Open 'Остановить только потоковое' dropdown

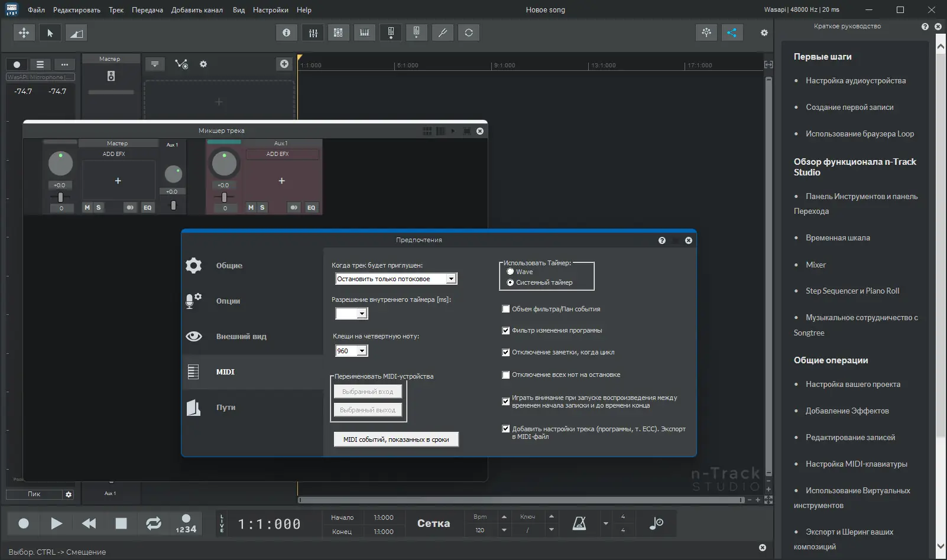pos(451,279)
